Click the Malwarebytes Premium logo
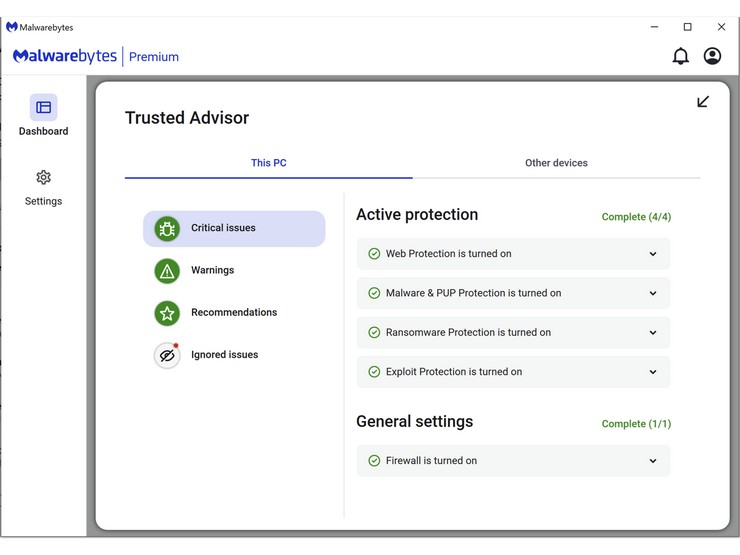Image resolution: width=740 pixels, height=555 pixels. coord(96,57)
